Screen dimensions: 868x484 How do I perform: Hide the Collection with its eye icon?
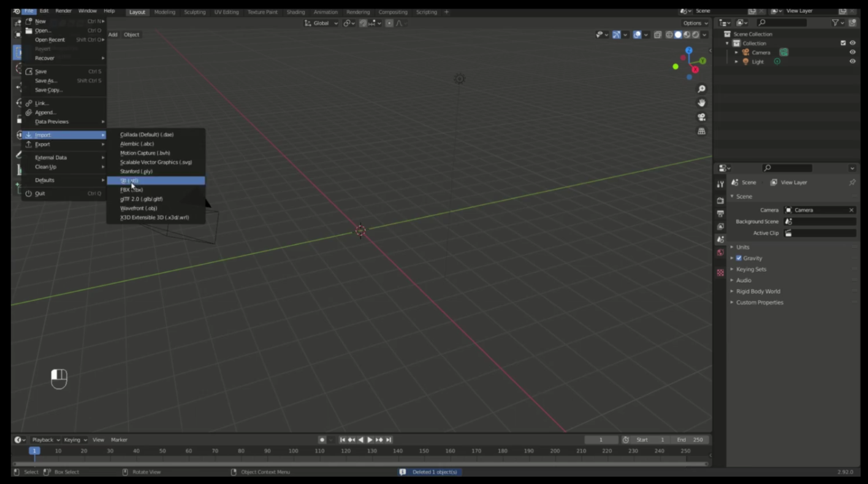pos(852,43)
